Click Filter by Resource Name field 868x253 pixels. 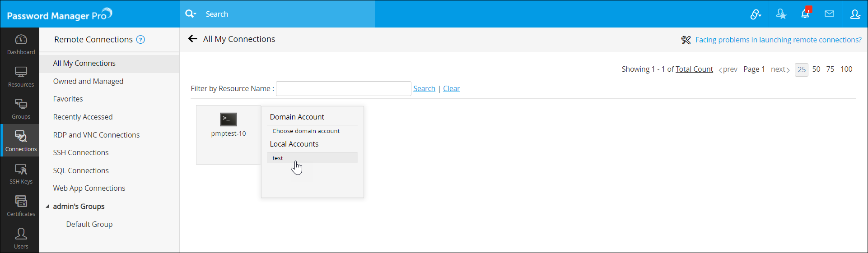(343, 88)
